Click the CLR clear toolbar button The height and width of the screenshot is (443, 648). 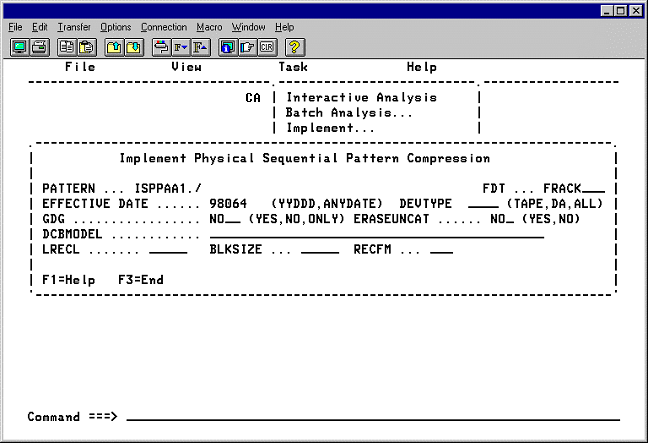[x=267, y=47]
